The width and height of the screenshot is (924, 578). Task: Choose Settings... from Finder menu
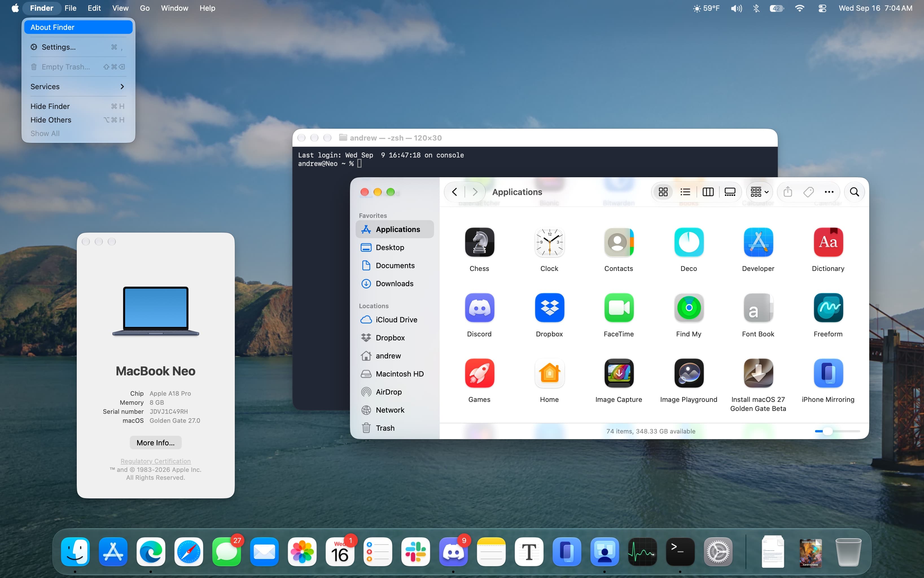click(78, 47)
